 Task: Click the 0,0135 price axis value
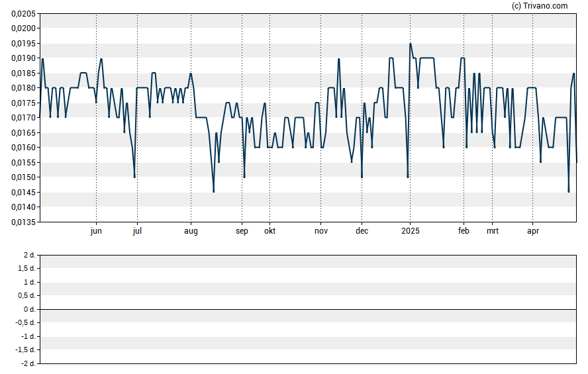(x=23, y=222)
